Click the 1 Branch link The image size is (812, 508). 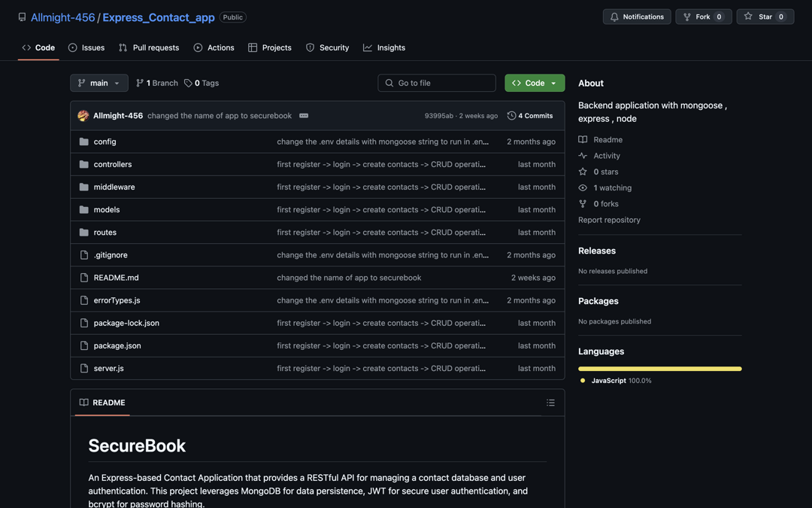[157, 83]
